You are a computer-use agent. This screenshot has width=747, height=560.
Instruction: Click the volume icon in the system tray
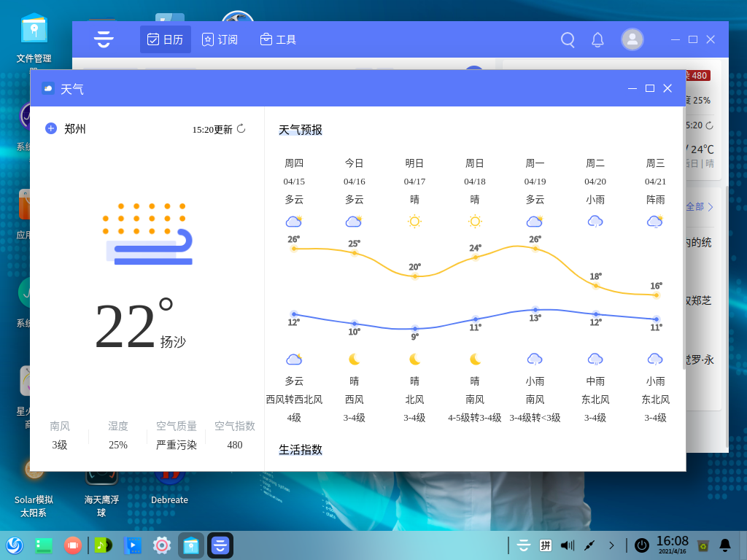pos(568,545)
